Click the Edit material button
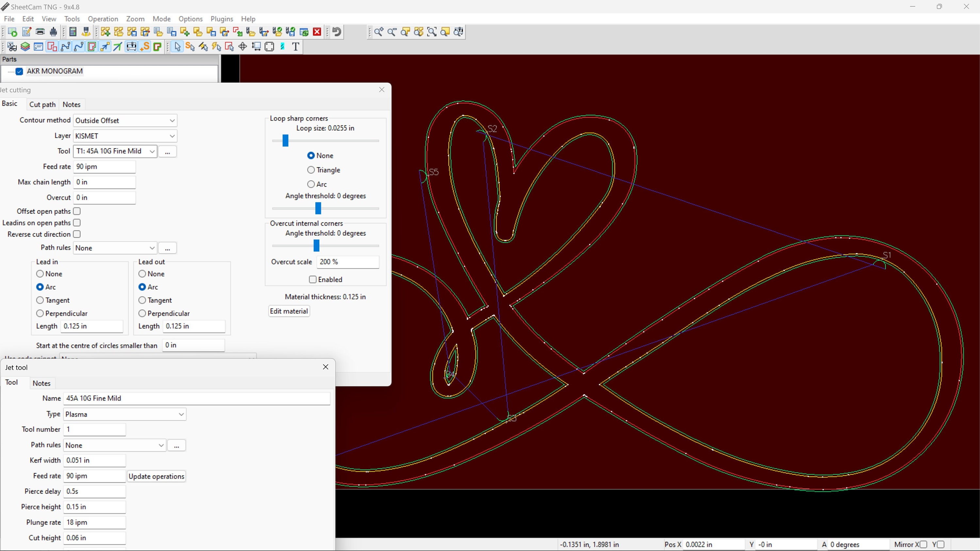Viewport: 980px width, 551px height. [x=289, y=311]
